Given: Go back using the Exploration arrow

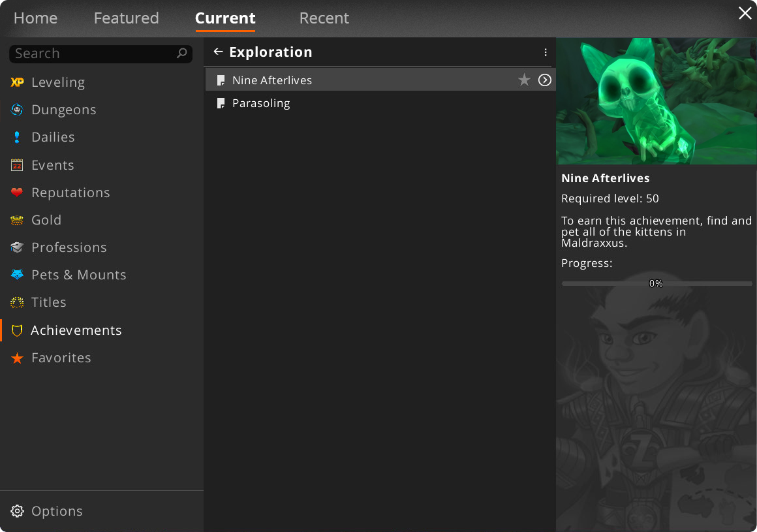Looking at the screenshot, I should (x=218, y=52).
